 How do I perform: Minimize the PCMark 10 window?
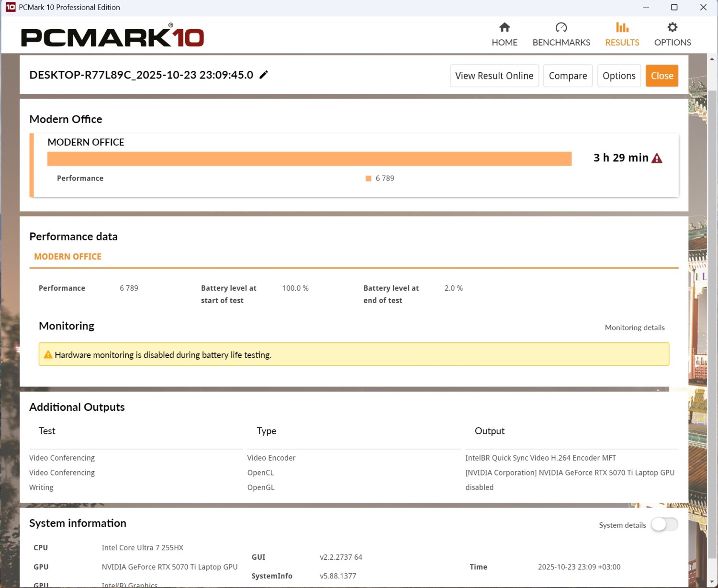coord(646,7)
